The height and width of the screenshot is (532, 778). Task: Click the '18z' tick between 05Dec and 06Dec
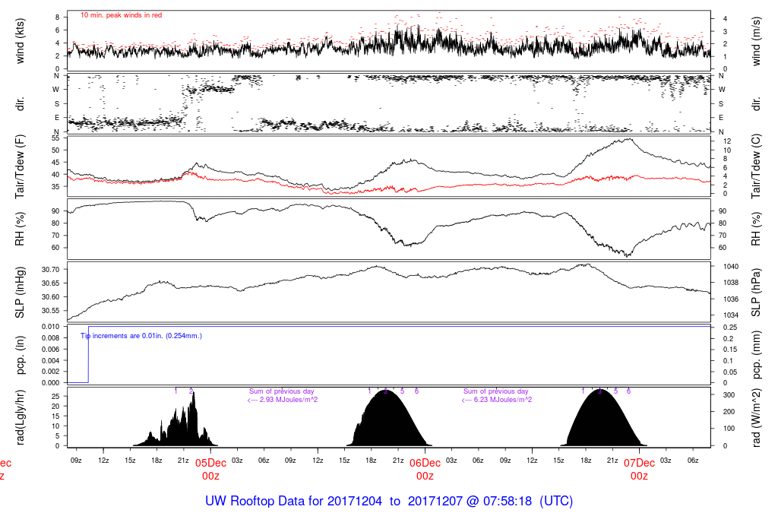point(371,461)
